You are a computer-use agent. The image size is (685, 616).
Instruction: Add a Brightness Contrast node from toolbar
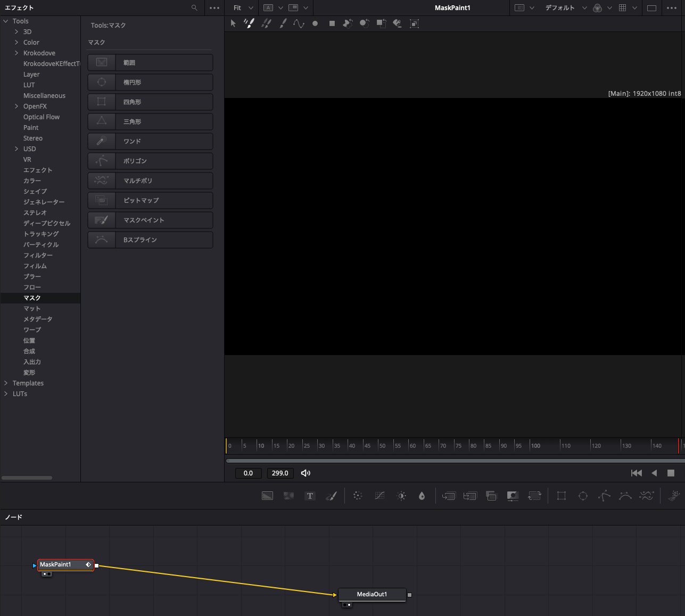401,496
